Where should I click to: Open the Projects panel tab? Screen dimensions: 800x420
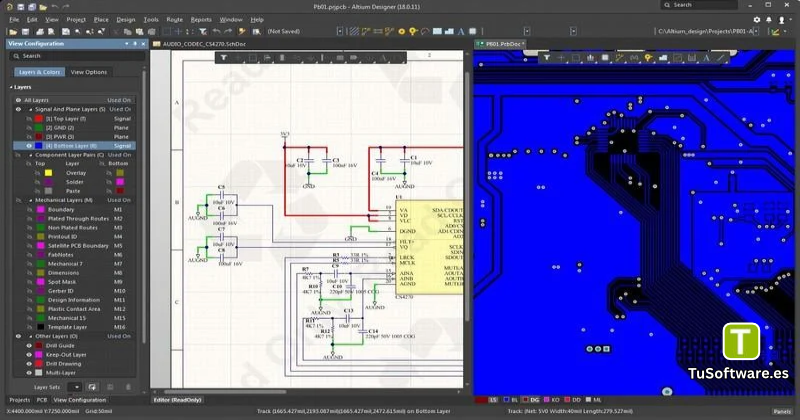(x=20, y=400)
